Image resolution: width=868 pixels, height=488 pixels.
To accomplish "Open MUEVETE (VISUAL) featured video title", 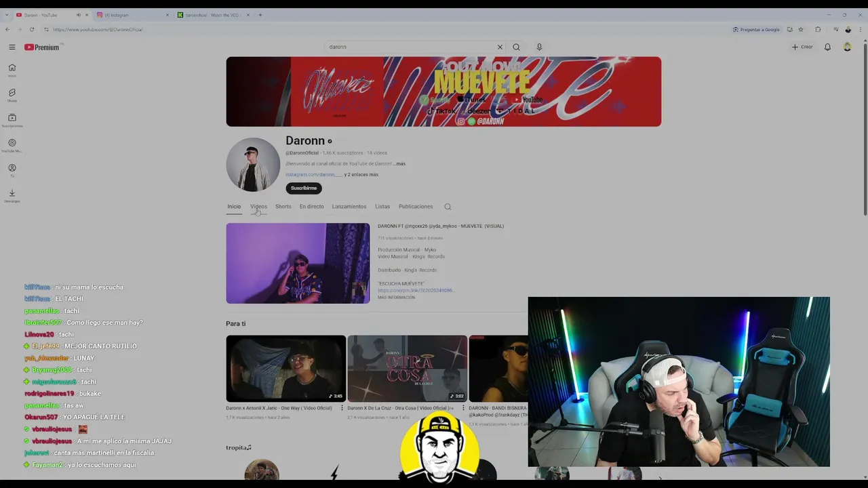I will click(441, 226).
